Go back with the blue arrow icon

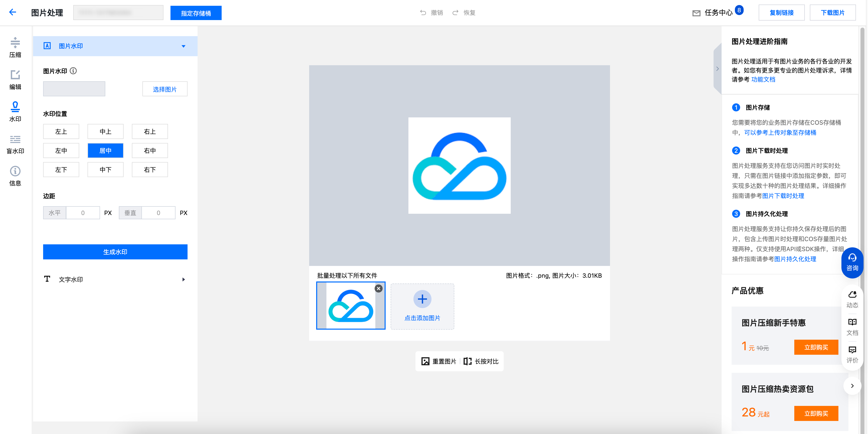13,13
